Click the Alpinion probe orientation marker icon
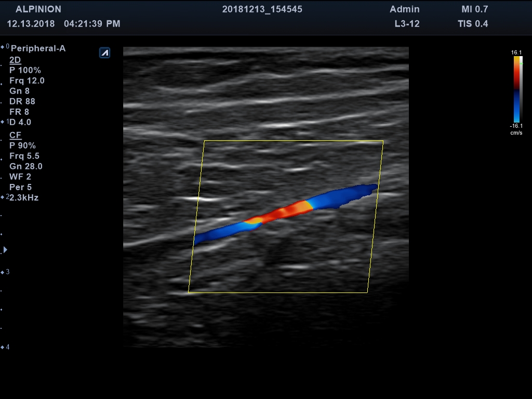Viewport: 532px width, 399px height. tap(104, 52)
